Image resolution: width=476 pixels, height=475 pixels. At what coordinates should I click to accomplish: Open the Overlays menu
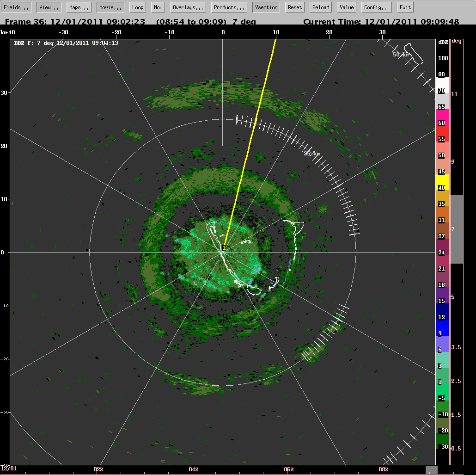point(188,7)
